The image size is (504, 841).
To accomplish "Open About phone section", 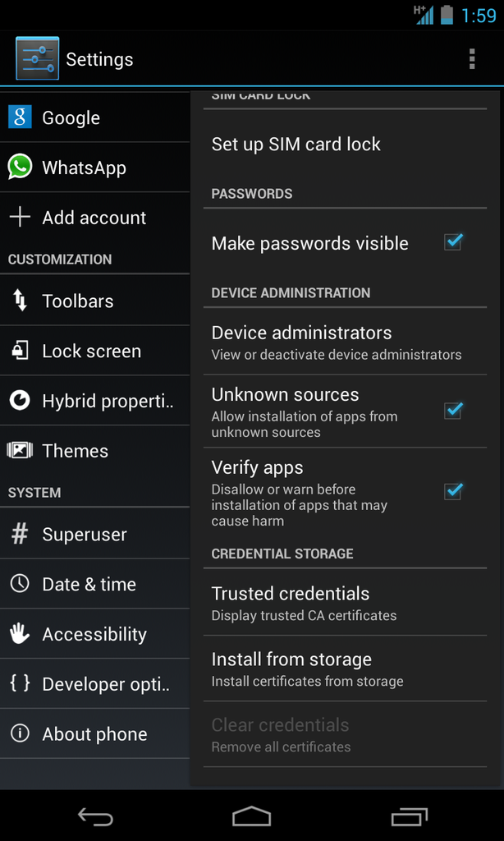I will coord(94,734).
